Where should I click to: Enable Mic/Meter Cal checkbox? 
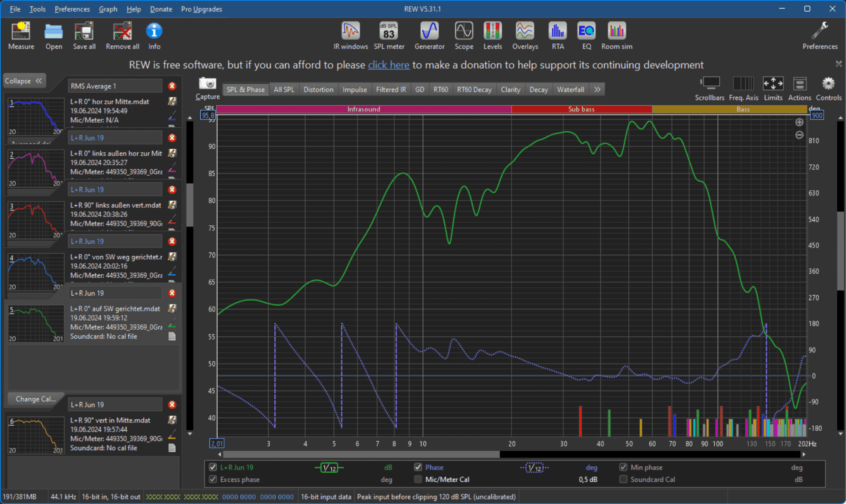click(418, 479)
